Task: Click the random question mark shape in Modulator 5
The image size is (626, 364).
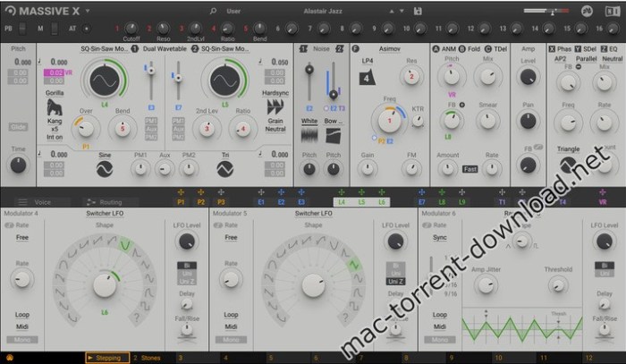Action: 345,318
